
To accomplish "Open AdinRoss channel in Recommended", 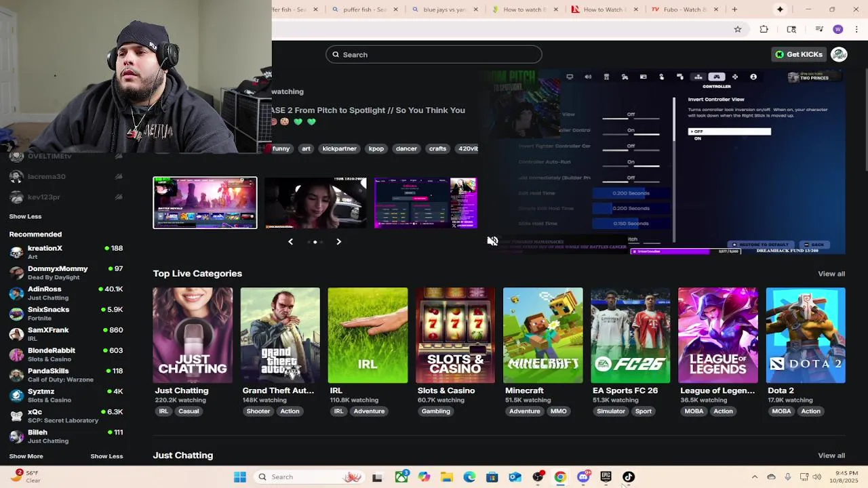I will point(66,293).
